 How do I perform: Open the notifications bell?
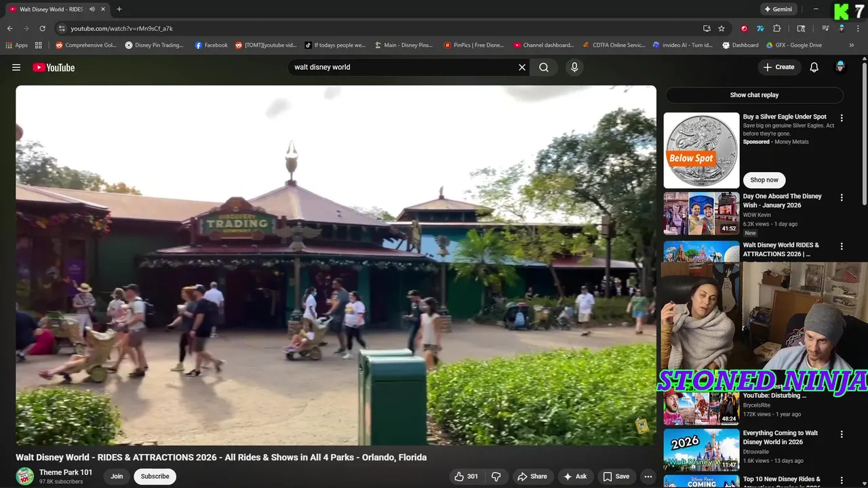coord(814,67)
